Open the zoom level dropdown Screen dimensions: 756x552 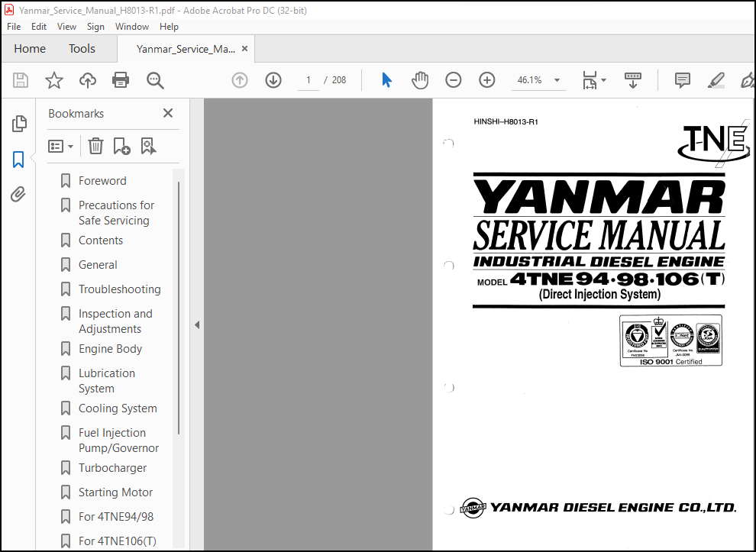click(x=557, y=80)
